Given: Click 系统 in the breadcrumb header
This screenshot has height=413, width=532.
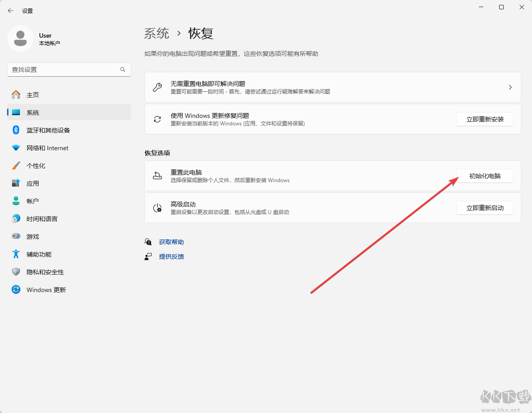Looking at the screenshot, I should pos(156,33).
